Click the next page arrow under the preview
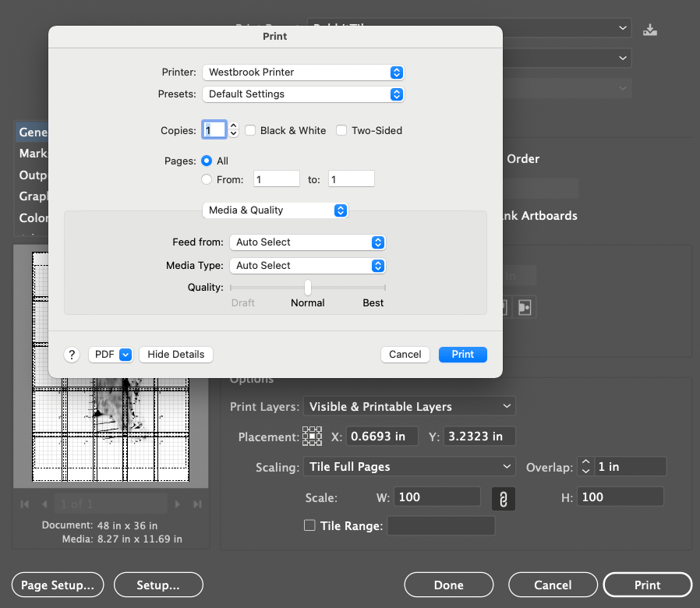Viewport: 700px width, 608px height. click(x=178, y=504)
